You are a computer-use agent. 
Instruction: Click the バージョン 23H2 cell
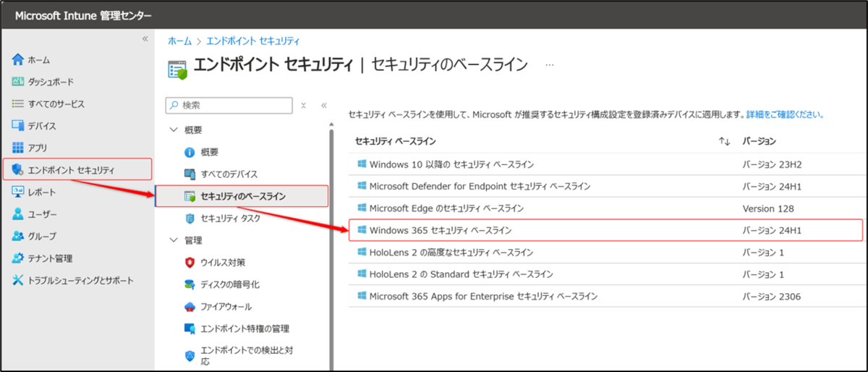(772, 164)
